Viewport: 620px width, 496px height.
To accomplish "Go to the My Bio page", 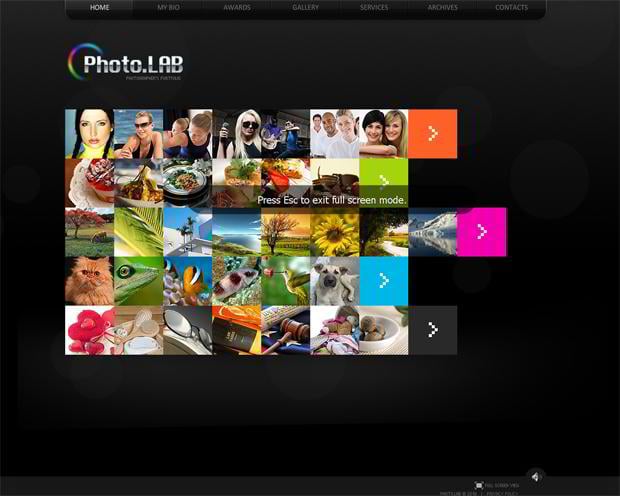I will pyautogui.click(x=168, y=8).
